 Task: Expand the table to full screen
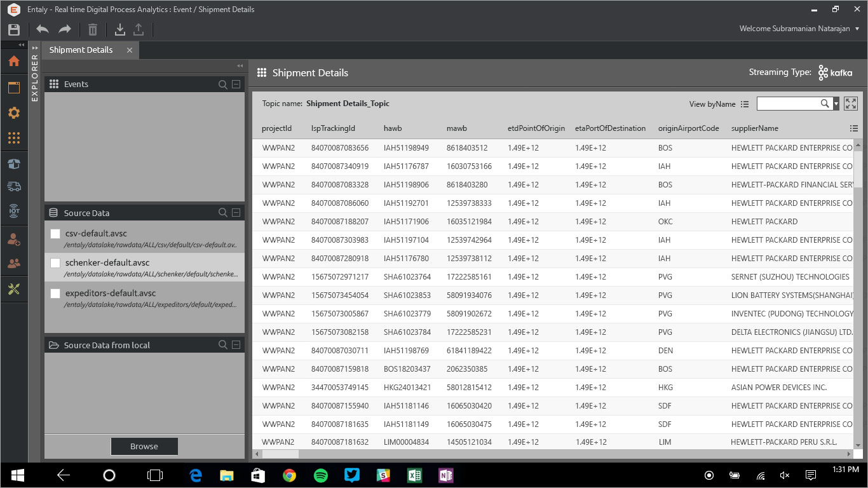coord(851,104)
